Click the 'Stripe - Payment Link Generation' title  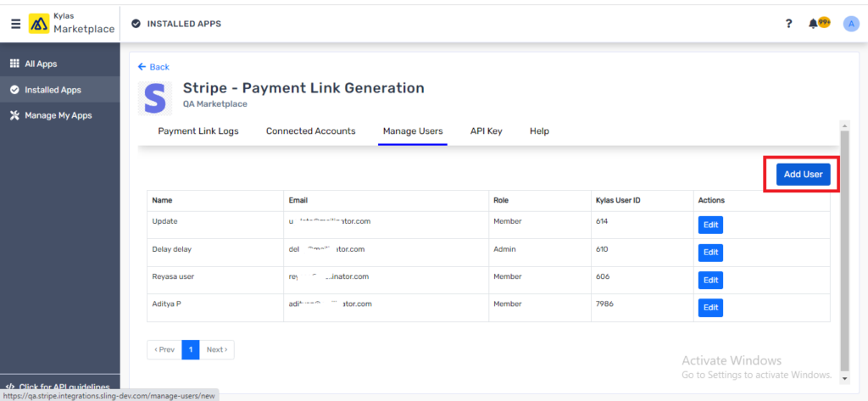[303, 87]
